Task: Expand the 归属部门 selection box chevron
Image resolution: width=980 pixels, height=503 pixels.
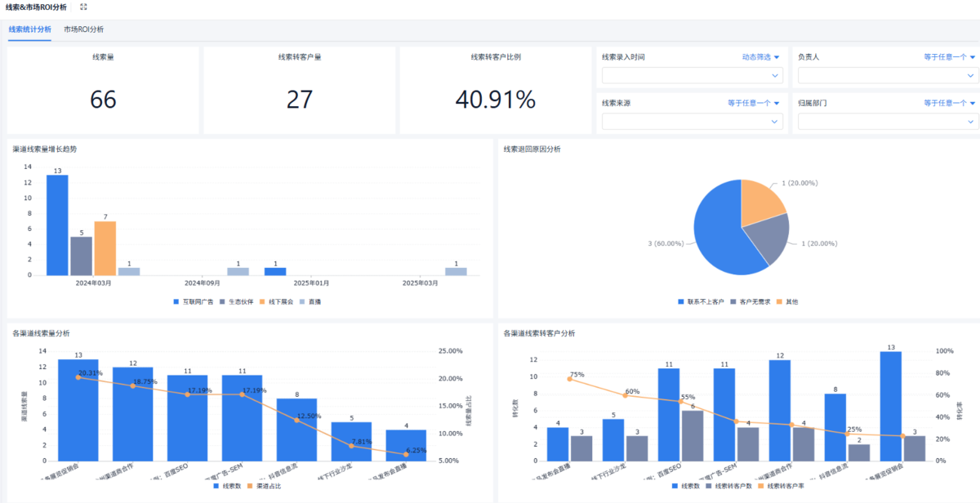Action: (x=970, y=122)
